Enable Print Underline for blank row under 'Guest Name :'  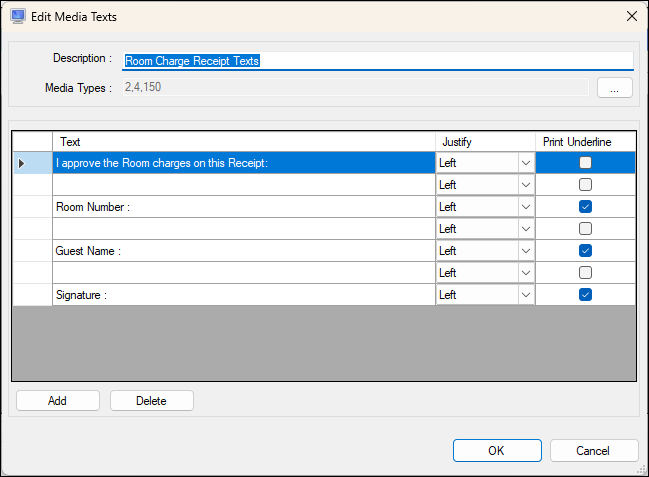pyautogui.click(x=585, y=272)
